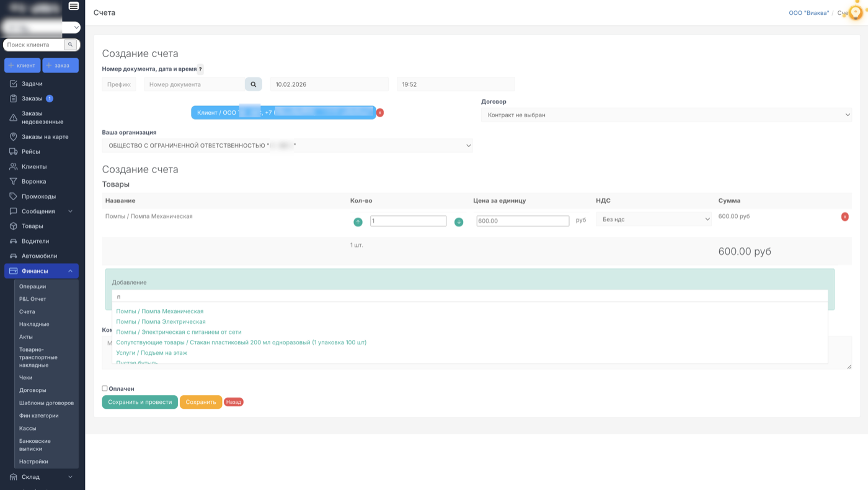Toggle the Оплачен checkbox
This screenshot has width=868, height=490.
[105, 389]
